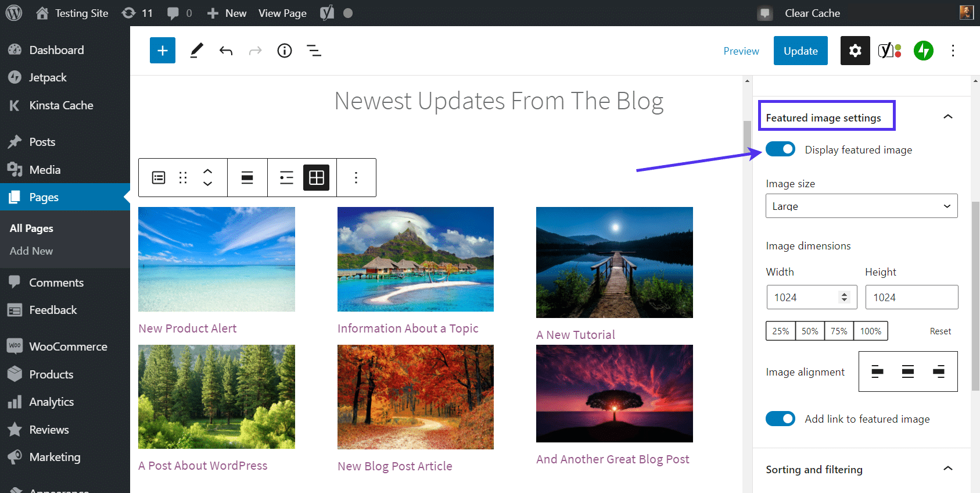Open the document details info icon
This screenshot has height=493, width=980.
click(x=285, y=51)
